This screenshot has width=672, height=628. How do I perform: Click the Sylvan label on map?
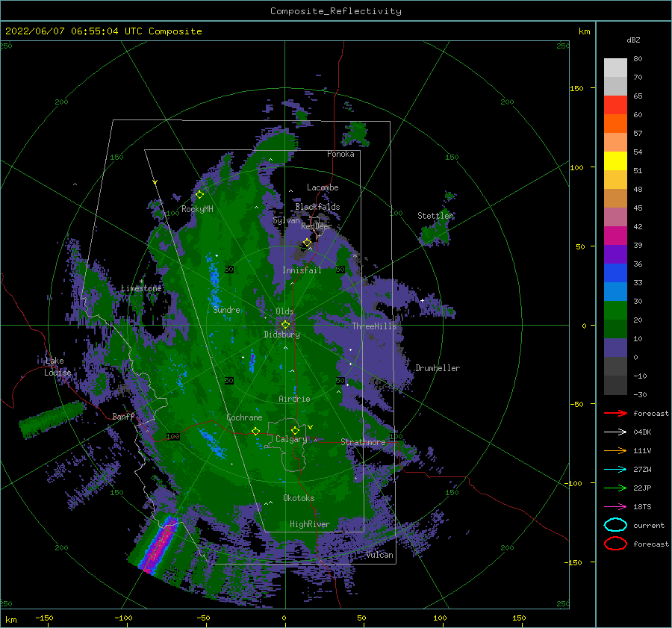click(286, 220)
